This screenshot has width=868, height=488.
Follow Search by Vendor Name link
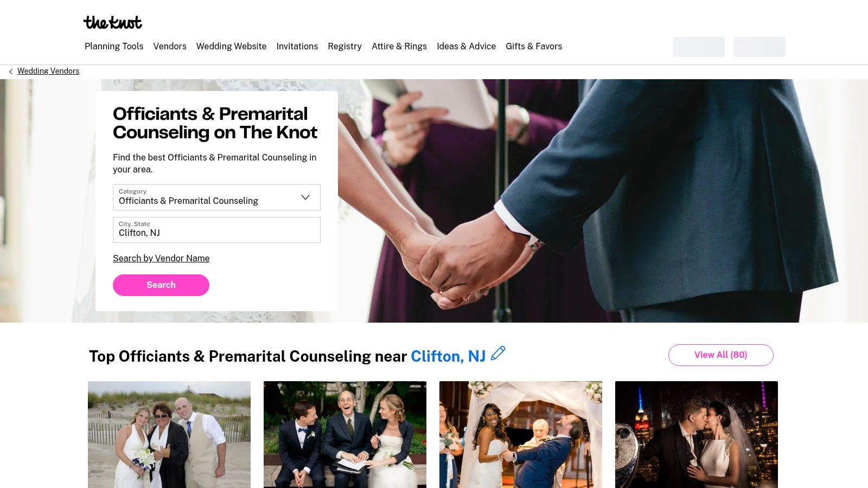pyautogui.click(x=161, y=259)
